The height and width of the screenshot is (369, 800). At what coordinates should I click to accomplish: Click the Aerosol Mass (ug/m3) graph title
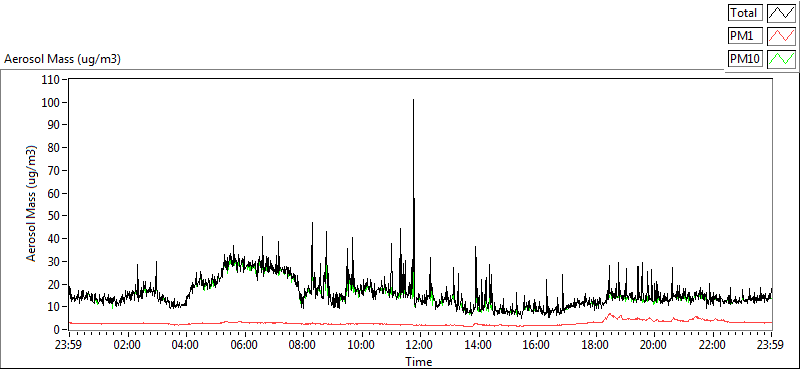click(62, 59)
